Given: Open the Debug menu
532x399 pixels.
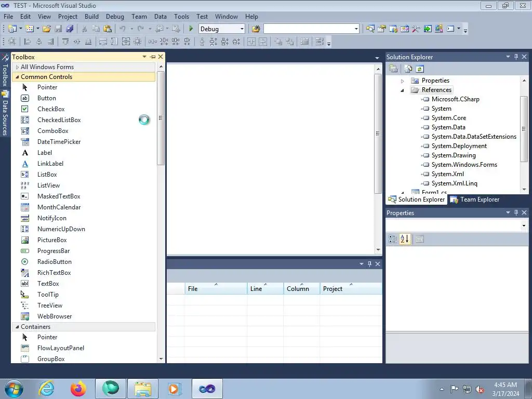Looking at the screenshot, I should tap(115, 16).
